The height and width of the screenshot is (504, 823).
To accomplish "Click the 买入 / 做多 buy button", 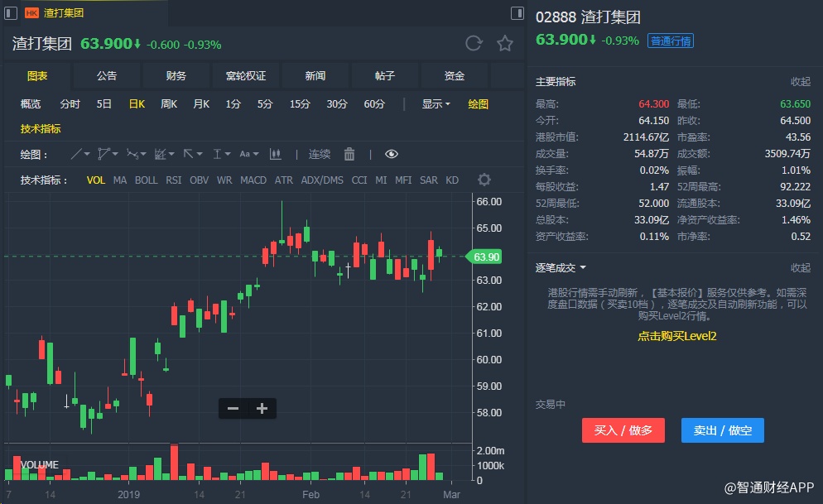I will [623, 430].
